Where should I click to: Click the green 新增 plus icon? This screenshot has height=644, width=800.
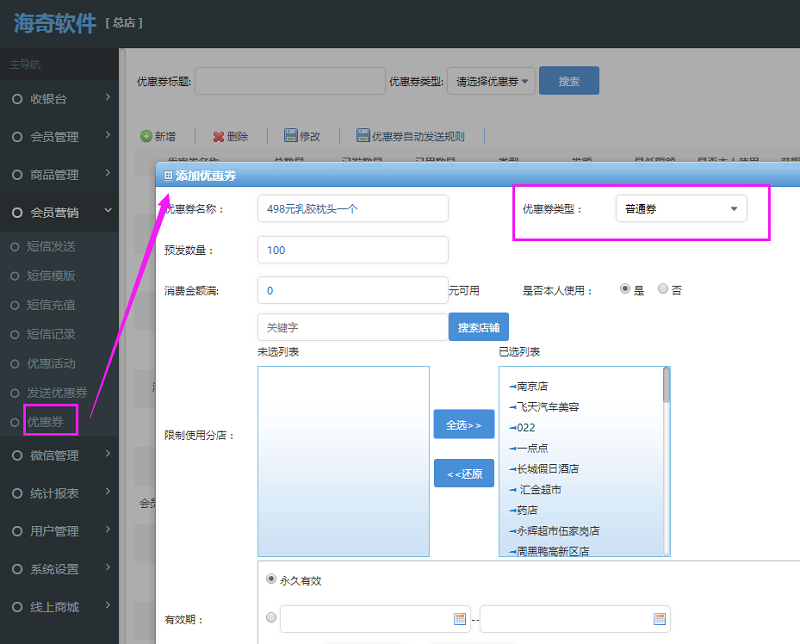click(147, 134)
